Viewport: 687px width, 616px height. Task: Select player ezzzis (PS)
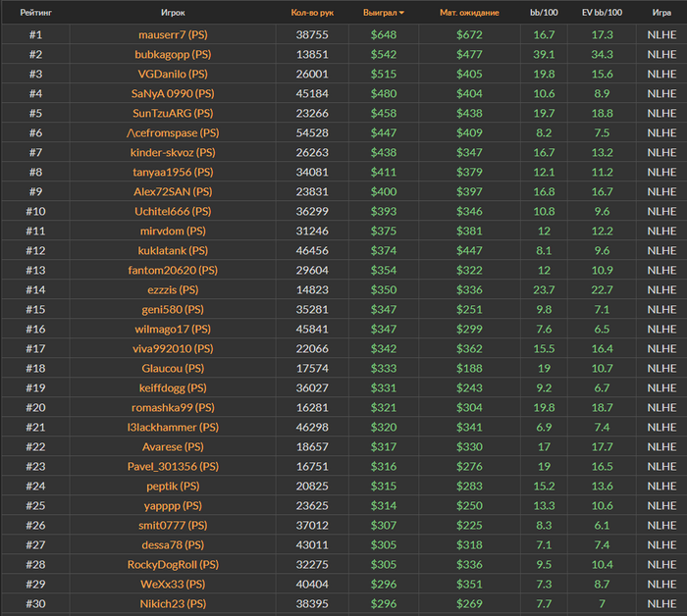click(x=173, y=289)
